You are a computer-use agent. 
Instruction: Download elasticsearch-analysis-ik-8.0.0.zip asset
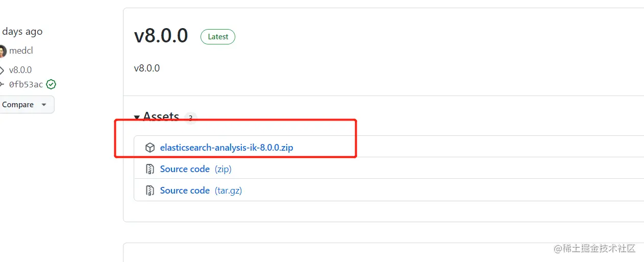pos(227,148)
